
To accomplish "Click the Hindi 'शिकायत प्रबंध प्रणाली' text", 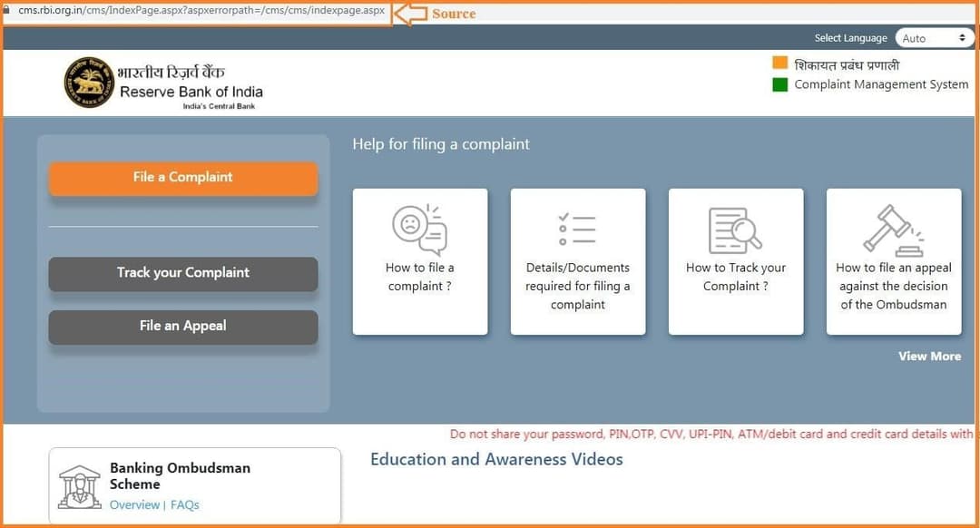I will pos(847,65).
